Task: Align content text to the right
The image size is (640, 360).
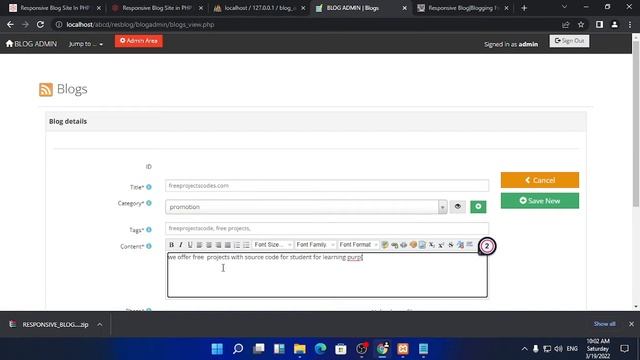Action: click(x=218, y=244)
